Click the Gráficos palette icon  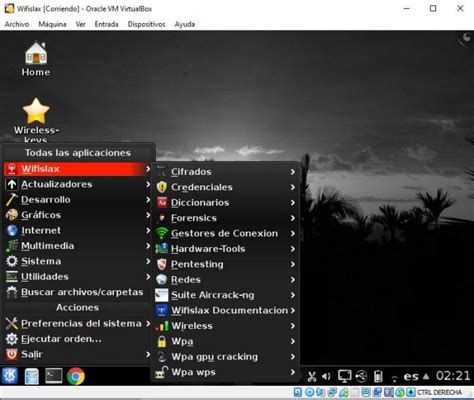12,215
